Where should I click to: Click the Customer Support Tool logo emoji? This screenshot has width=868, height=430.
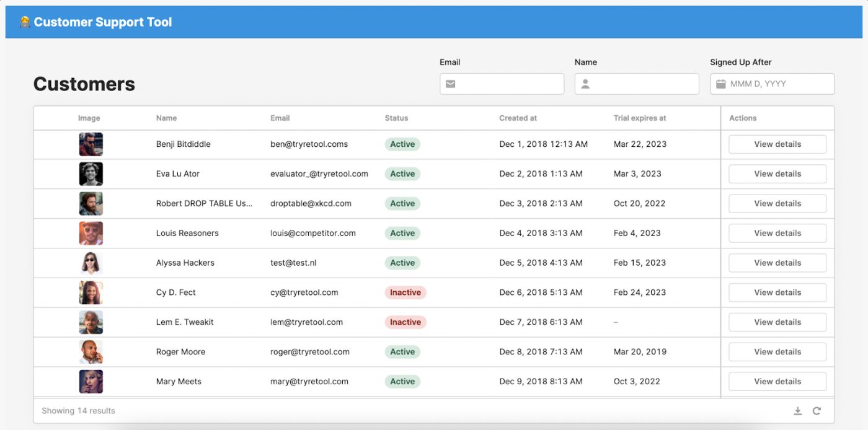[x=25, y=22]
